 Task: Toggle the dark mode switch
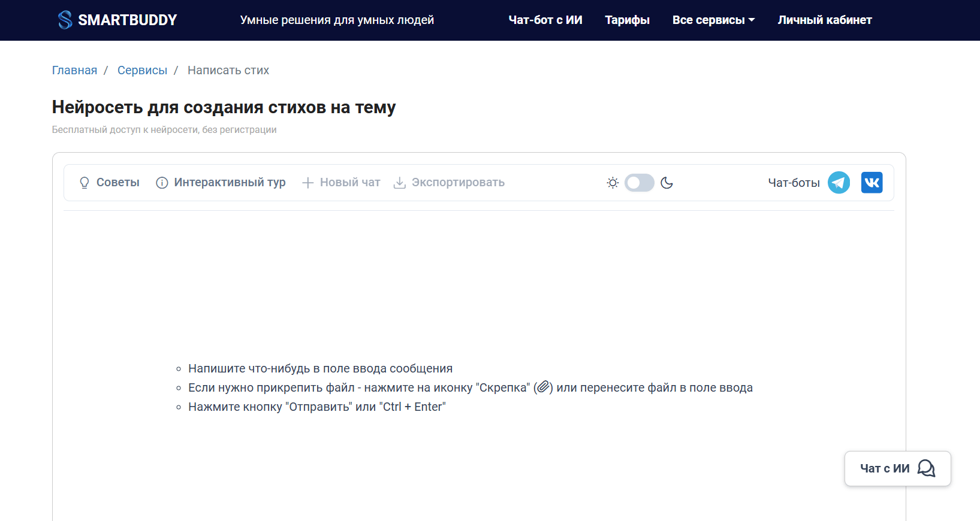point(639,183)
